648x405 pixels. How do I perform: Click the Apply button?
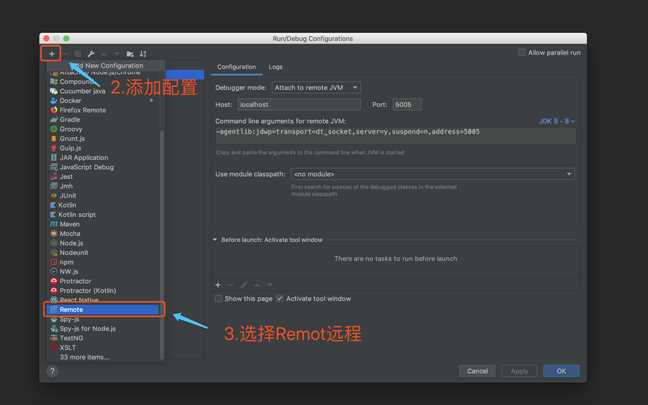[519, 371]
